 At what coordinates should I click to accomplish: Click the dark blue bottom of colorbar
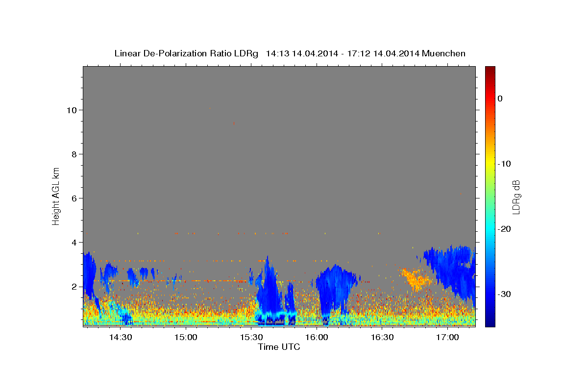490,323
